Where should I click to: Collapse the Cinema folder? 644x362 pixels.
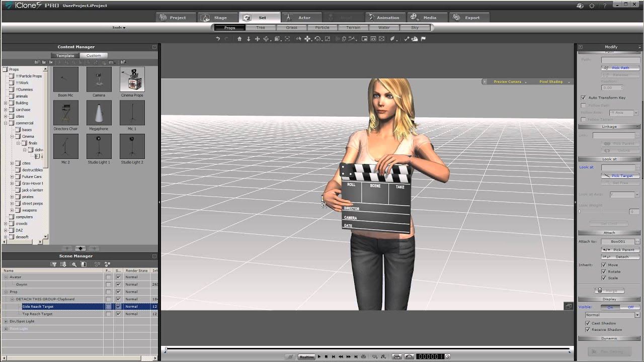12,136
